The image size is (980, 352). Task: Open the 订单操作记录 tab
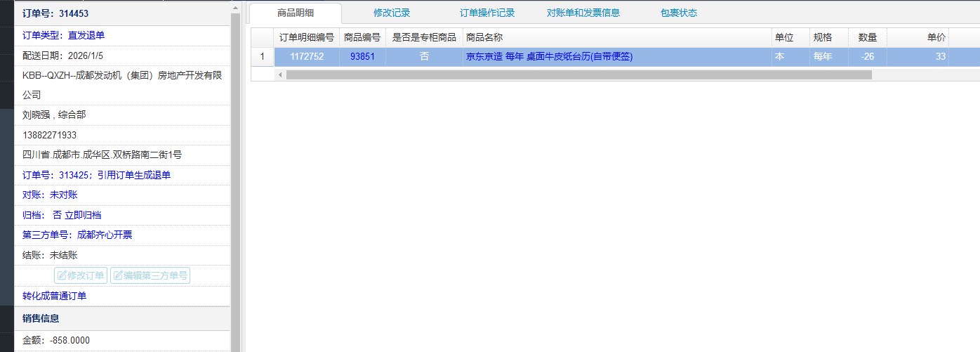point(487,13)
